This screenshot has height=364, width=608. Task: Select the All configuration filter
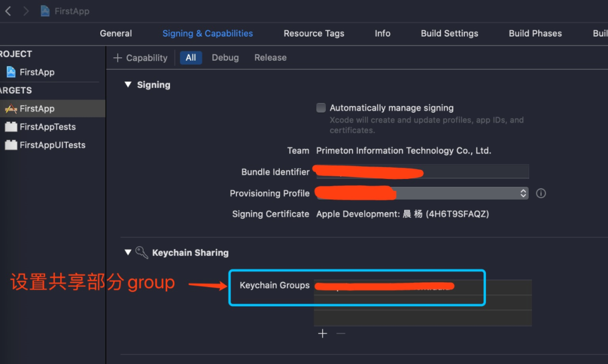click(x=191, y=58)
